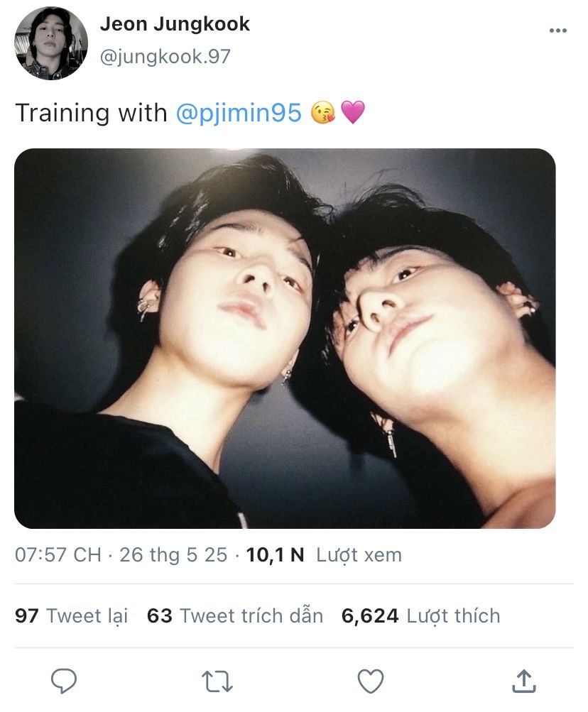The image size is (588, 712).
Task: Open the three-dot more options menu
Action: point(558,31)
